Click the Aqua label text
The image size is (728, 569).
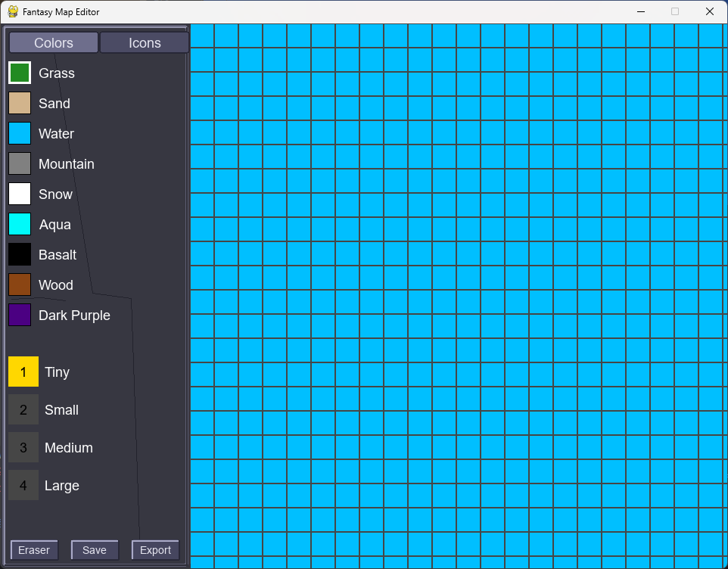[54, 225]
